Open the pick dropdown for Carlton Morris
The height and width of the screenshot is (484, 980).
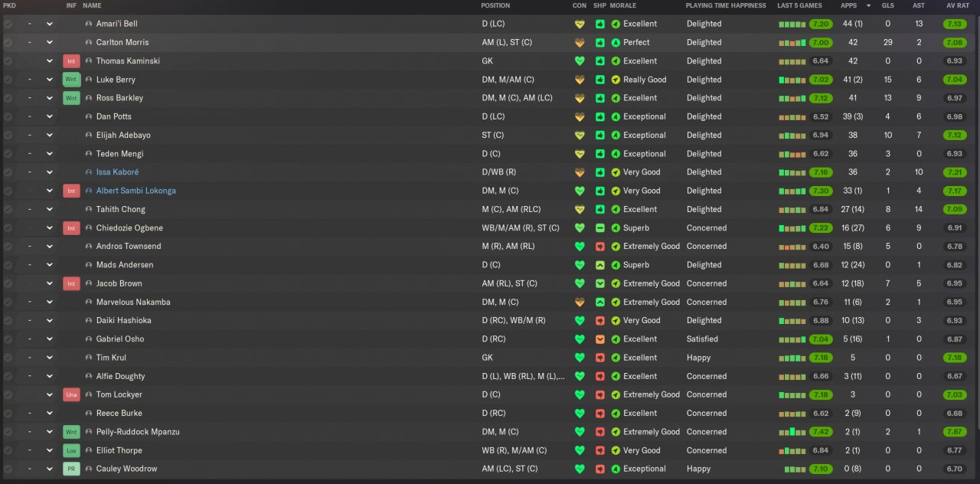click(x=50, y=42)
